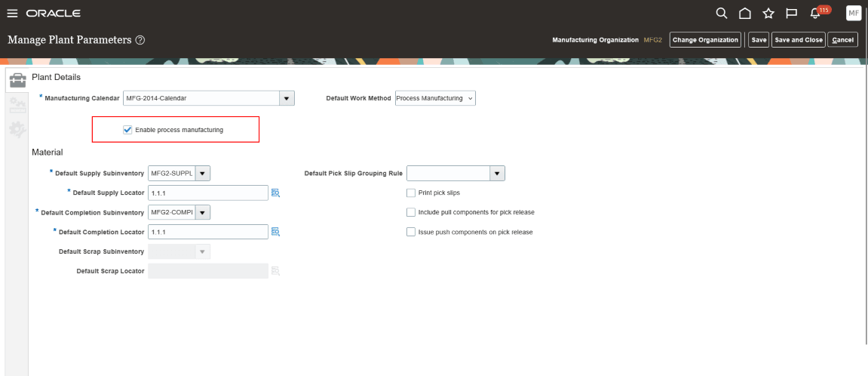Expand Default Completion Subinventory dropdown arrow
This screenshot has width=868, height=376.
pos(203,212)
